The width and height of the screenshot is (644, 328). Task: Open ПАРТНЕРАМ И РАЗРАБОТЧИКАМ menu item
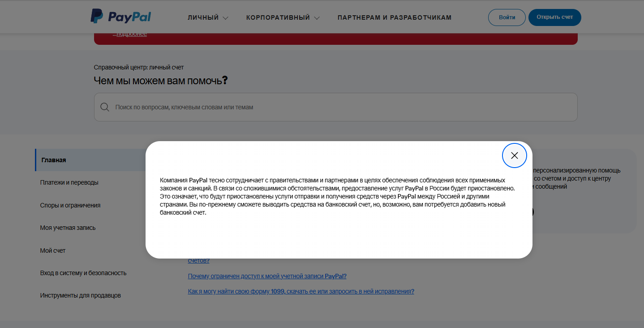(x=395, y=17)
